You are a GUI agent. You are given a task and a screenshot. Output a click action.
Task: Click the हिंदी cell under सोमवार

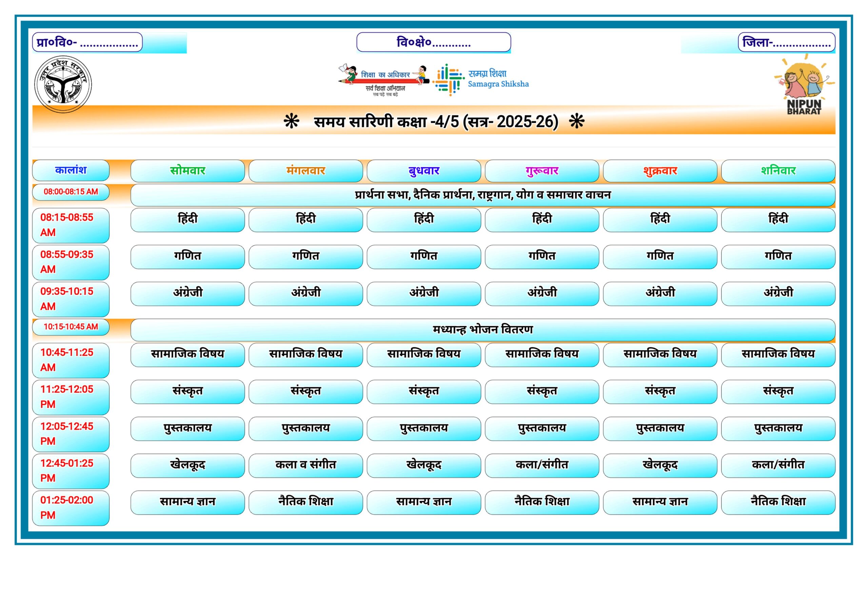pyautogui.click(x=188, y=220)
